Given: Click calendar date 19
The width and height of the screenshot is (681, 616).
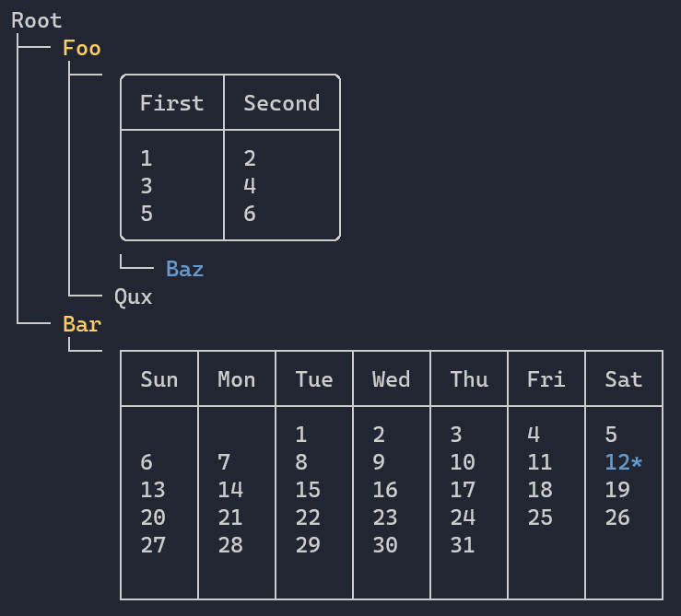Looking at the screenshot, I should tap(617, 490).
